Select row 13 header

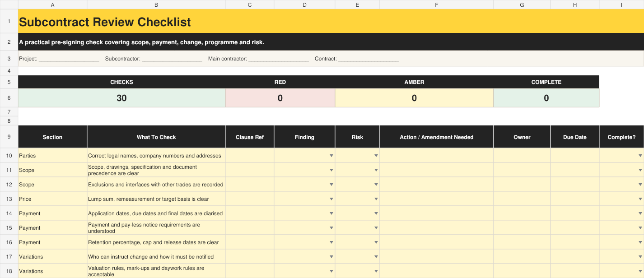(9, 199)
